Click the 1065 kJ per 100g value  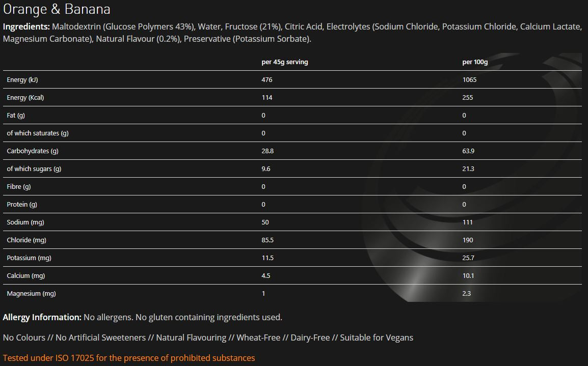[469, 80]
